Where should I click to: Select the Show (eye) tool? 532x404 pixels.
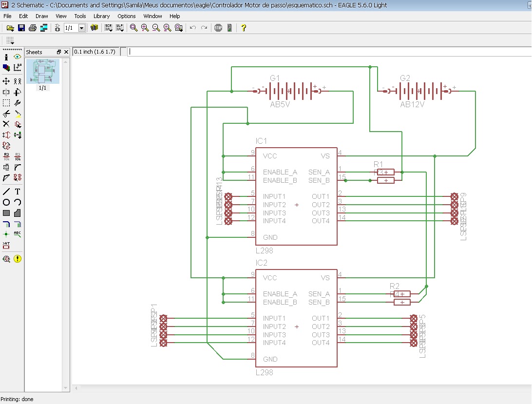pyautogui.click(x=18, y=57)
